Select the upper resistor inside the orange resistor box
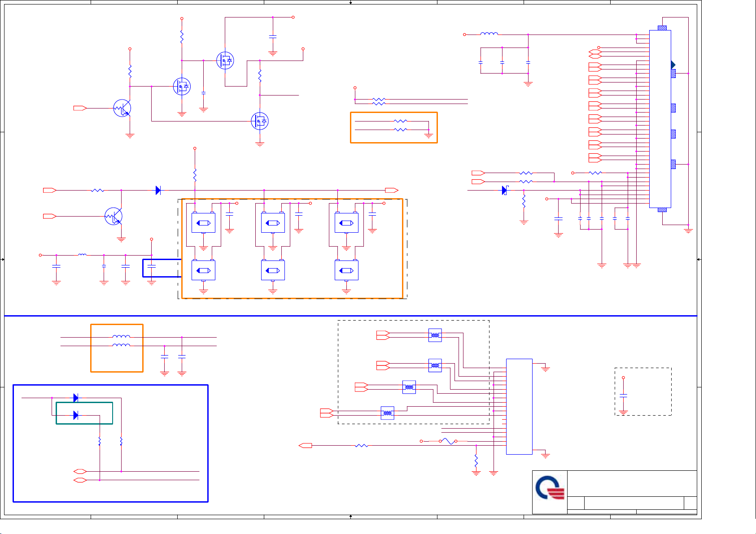Viewport: 756px width, 534px height. (x=400, y=121)
